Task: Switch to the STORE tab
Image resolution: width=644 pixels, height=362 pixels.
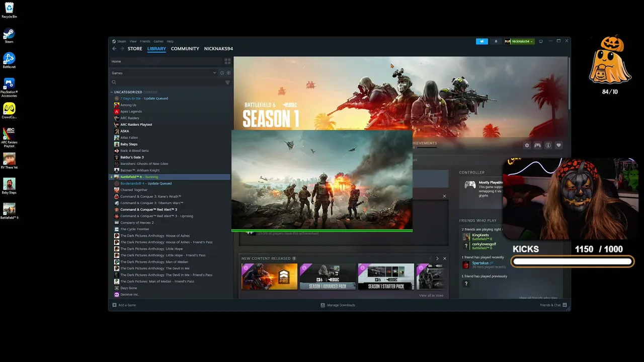Action: [135, 49]
